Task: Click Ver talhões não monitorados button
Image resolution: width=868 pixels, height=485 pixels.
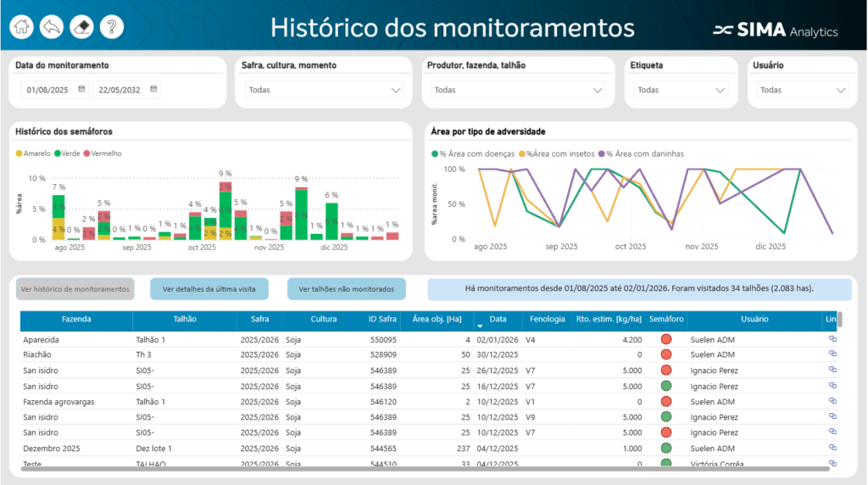Action: pyautogui.click(x=347, y=289)
